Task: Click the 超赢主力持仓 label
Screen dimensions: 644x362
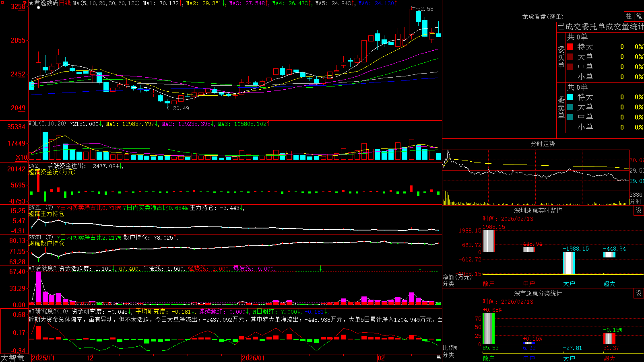Action: (46, 214)
